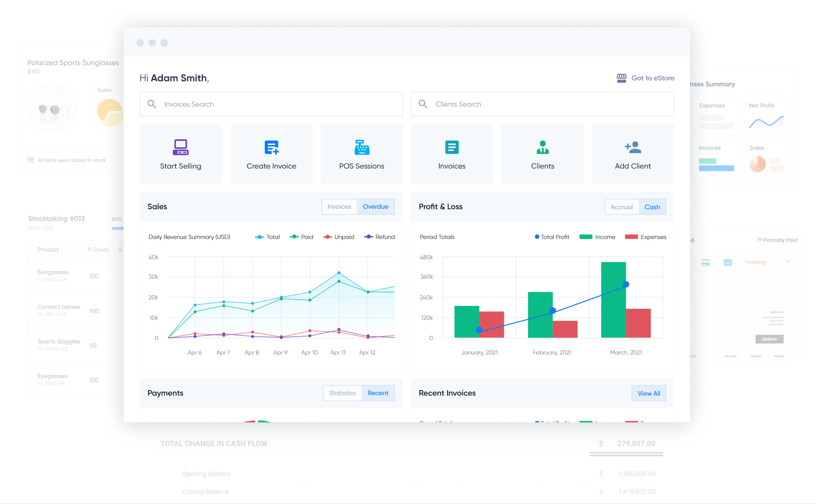Select the Start Selling icon
Screen dimensions: 816x504
pos(180,147)
